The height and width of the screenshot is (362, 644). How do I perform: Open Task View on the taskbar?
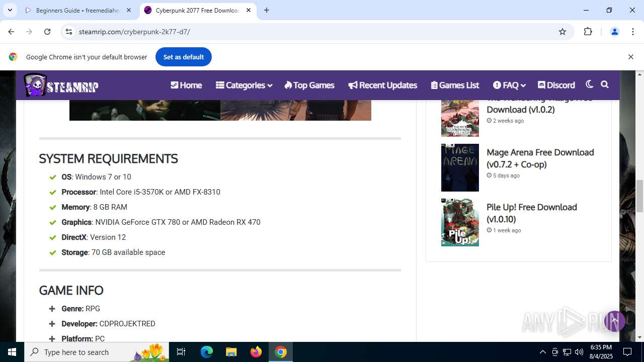click(x=181, y=352)
